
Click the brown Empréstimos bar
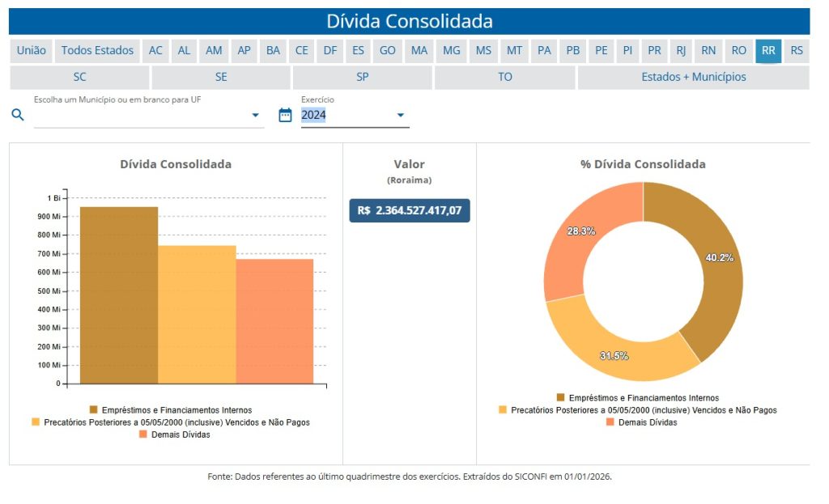[119, 295]
